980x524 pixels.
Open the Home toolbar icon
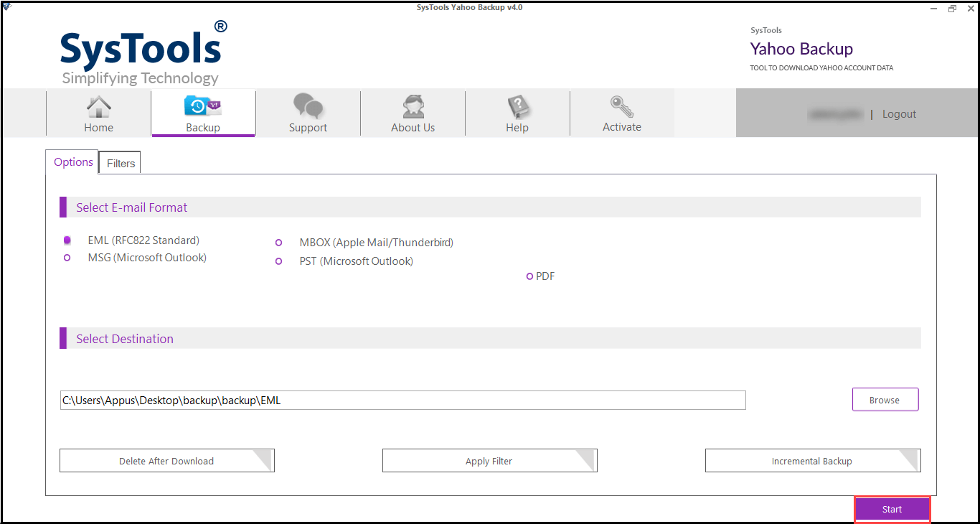99,107
